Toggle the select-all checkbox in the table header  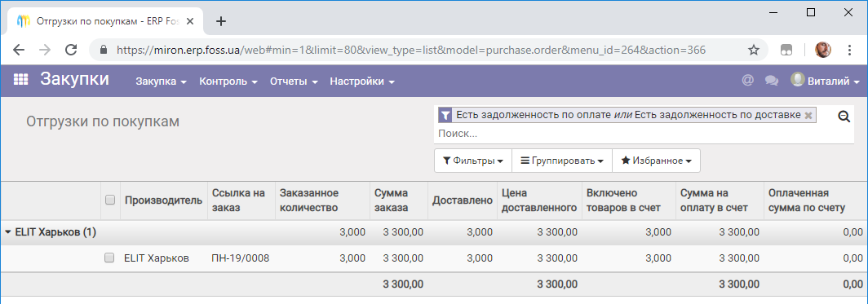(x=109, y=200)
